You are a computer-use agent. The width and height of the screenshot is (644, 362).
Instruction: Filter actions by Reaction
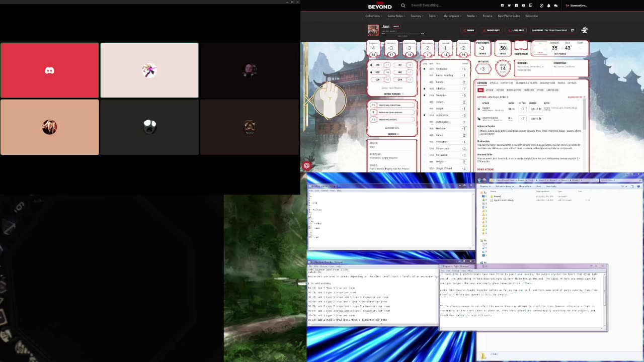click(529, 90)
